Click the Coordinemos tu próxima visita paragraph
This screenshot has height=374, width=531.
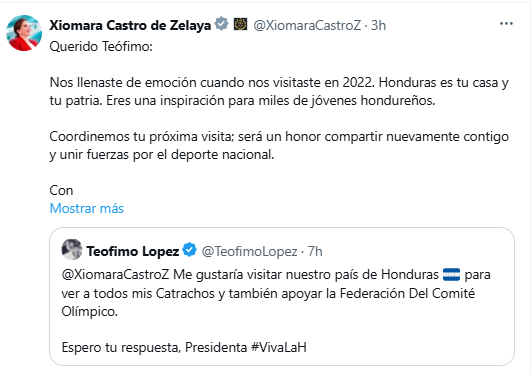(x=279, y=146)
